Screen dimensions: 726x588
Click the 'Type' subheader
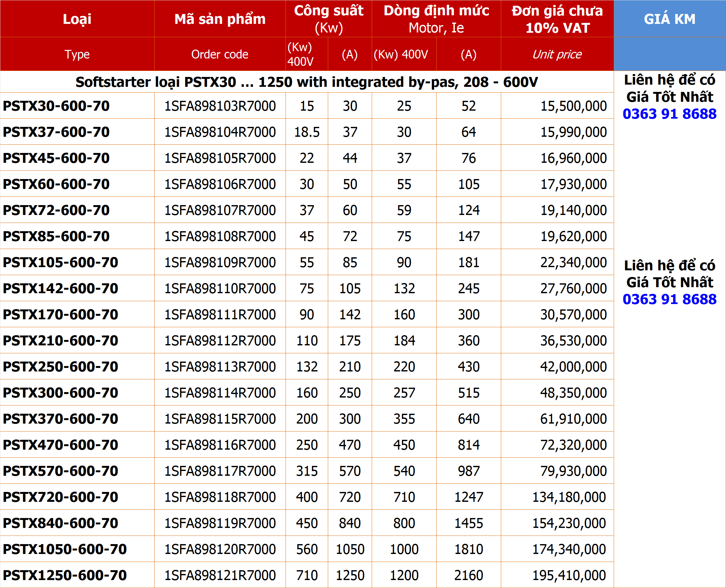point(77,54)
